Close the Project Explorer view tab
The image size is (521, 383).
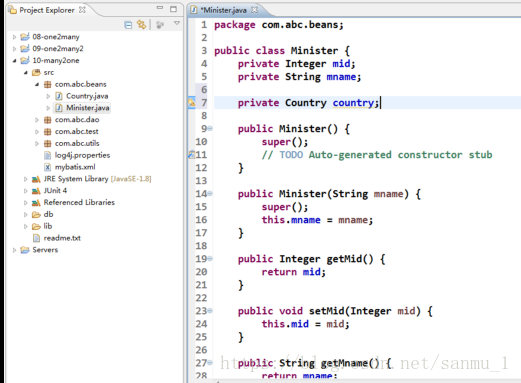pos(82,10)
